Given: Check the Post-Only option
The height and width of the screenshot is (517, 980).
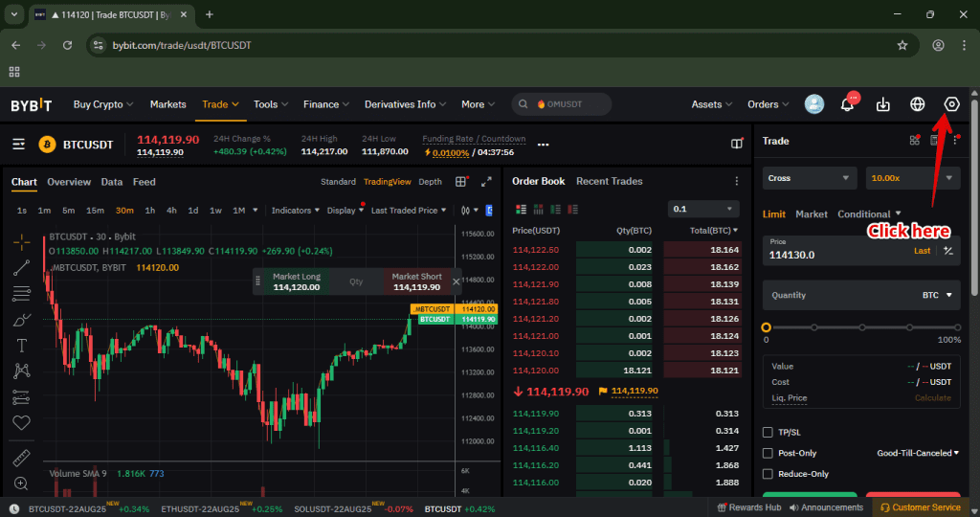Looking at the screenshot, I should click(x=768, y=453).
